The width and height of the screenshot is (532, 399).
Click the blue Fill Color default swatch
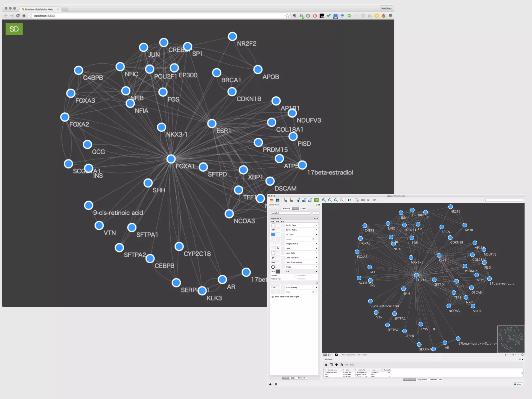273,235
